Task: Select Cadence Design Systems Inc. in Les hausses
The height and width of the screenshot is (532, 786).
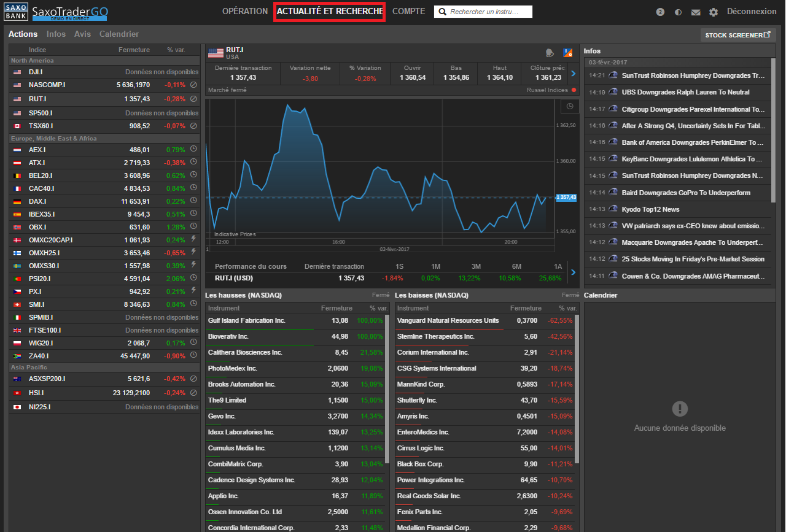Action: pos(295,480)
